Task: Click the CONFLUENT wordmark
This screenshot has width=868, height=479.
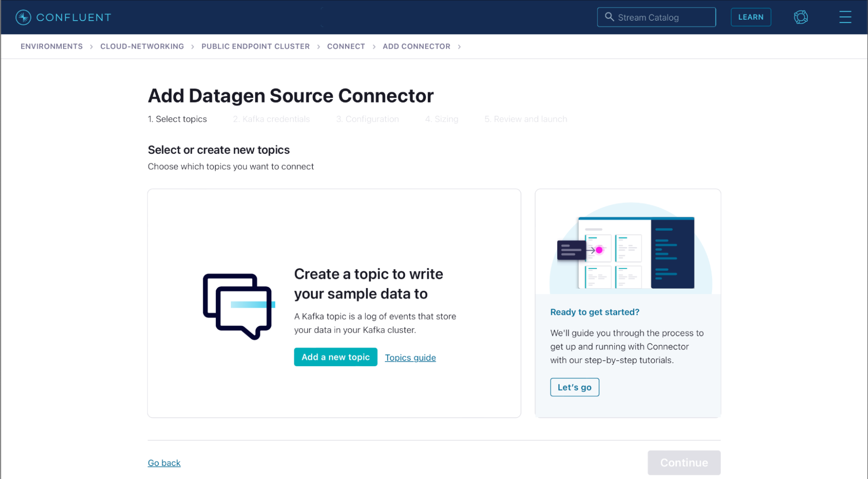Action: click(74, 17)
